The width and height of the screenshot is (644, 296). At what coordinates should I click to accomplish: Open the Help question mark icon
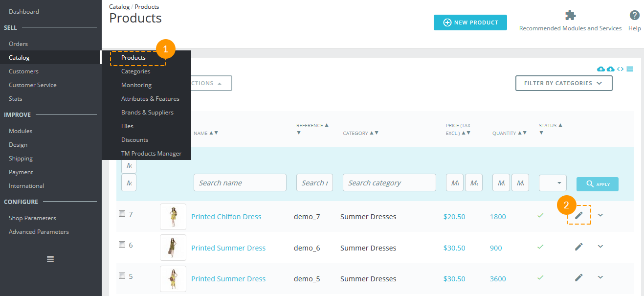coord(635,15)
